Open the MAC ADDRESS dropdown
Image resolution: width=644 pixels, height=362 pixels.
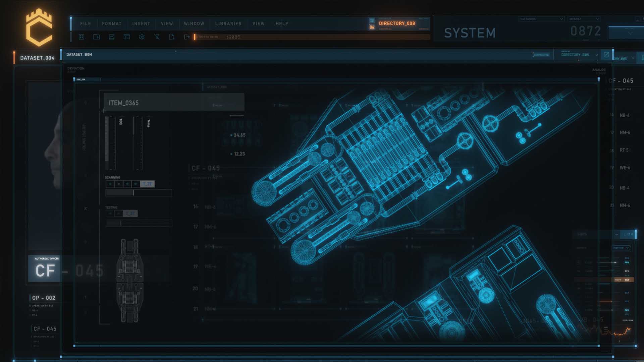[541, 19]
